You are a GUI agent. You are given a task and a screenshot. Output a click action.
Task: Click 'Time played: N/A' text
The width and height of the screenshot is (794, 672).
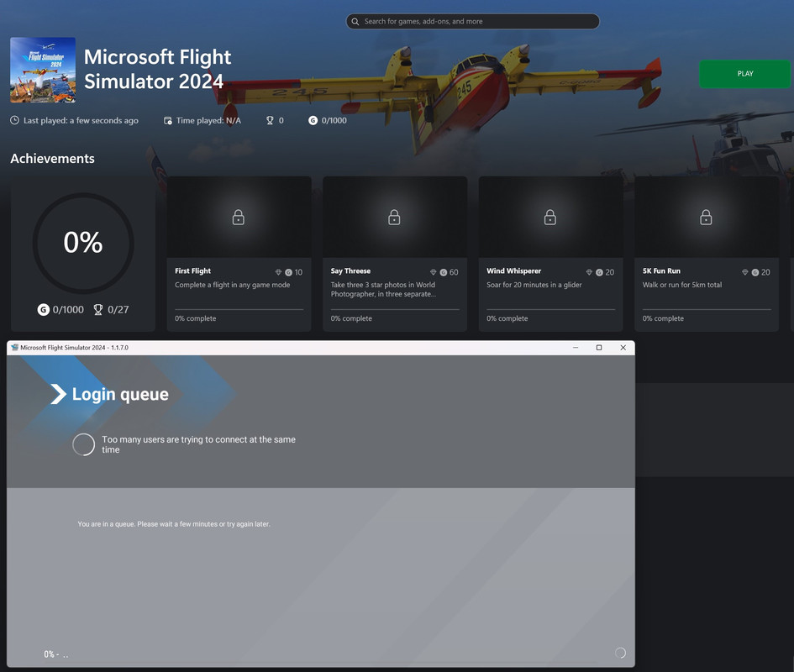pos(208,120)
